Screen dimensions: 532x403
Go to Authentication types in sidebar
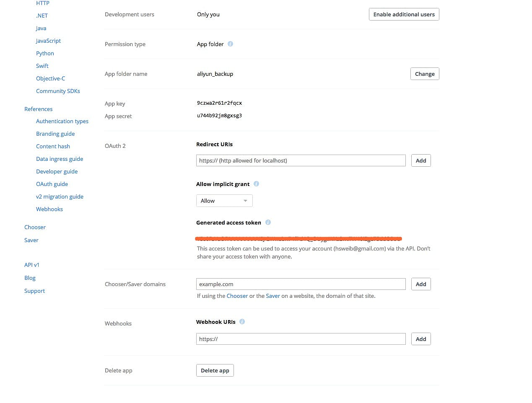click(x=62, y=121)
